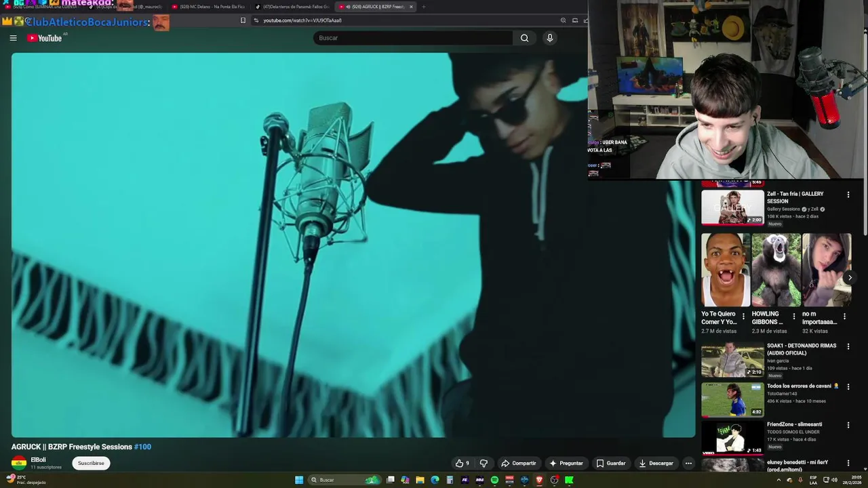Switch to the MC Delano browser tab
The image size is (868, 488).
click(208, 7)
